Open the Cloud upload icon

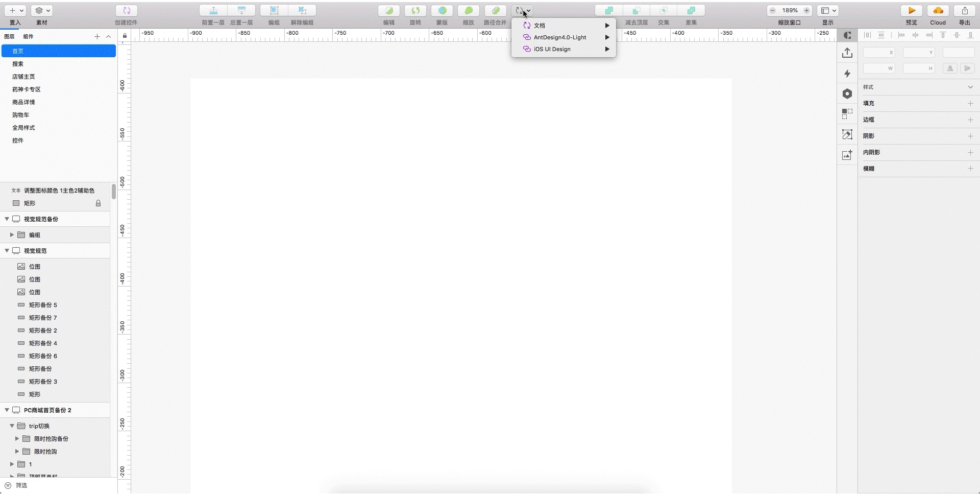click(938, 11)
